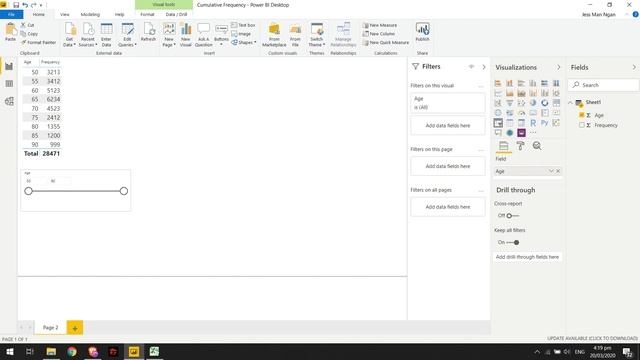Click the Save icon in title bar
640x360 pixels.
pos(16,5)
